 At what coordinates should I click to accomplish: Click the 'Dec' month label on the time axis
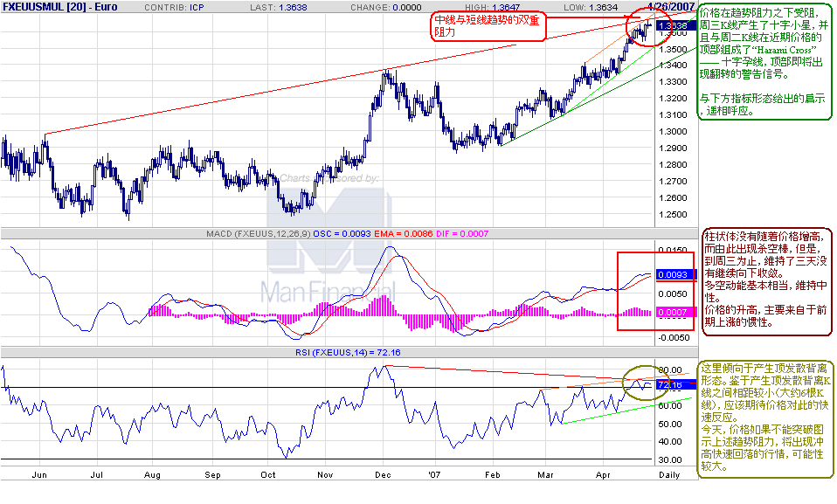tap(383, 474)
